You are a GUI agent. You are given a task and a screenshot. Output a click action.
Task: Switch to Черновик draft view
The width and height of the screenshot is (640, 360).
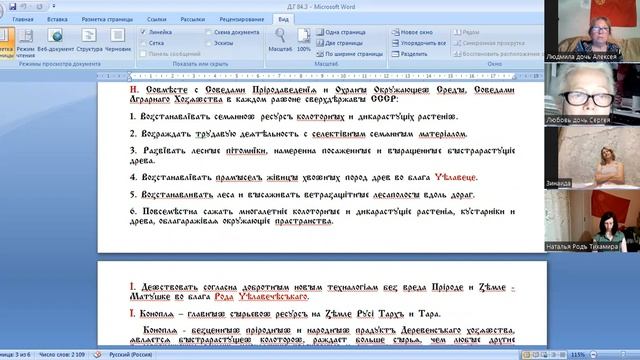pos(118,40)
